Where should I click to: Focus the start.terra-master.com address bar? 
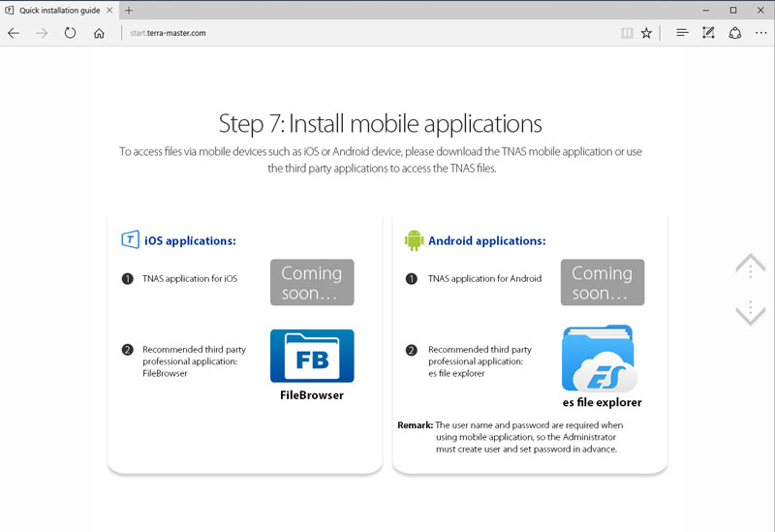tap(368, 33)
